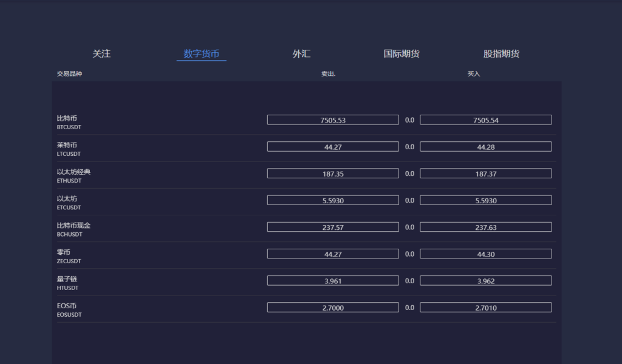
Task: Select the 数字货币 tab
Action: tap(201, 53)
